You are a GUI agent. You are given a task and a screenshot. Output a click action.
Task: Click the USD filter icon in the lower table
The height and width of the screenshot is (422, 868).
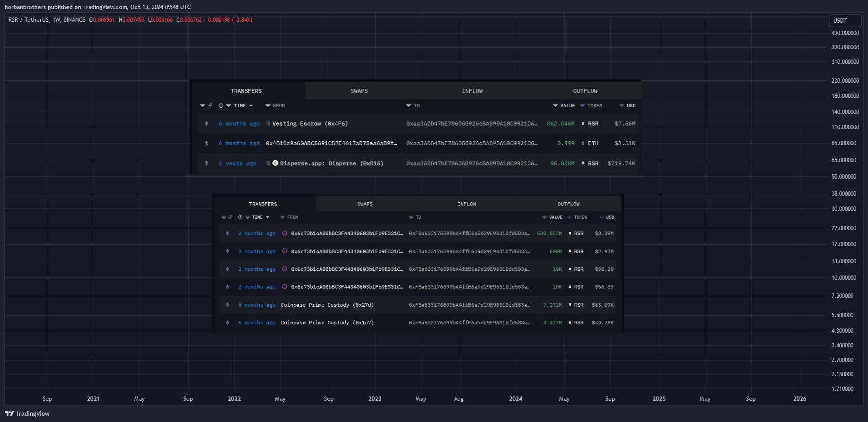(602, 217)
